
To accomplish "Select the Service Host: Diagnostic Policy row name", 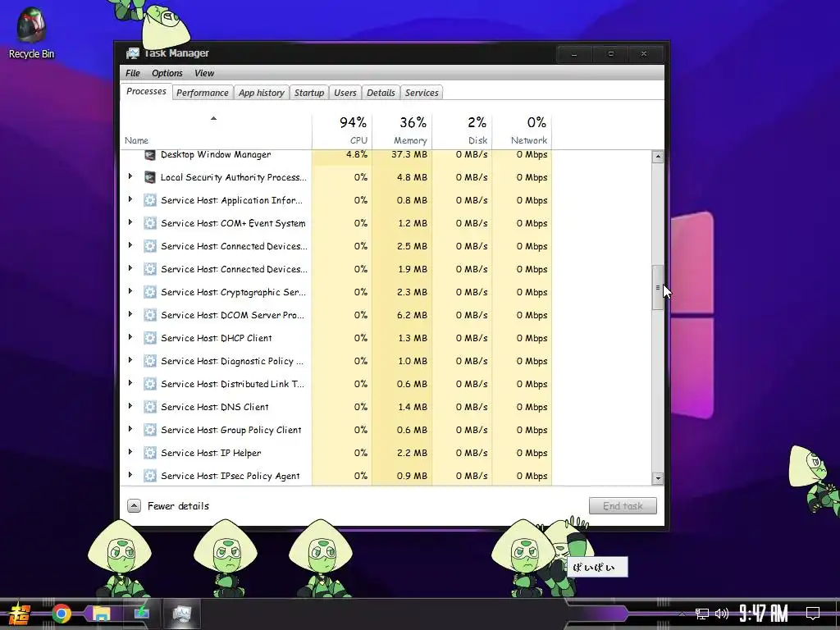I will point(232,361).
